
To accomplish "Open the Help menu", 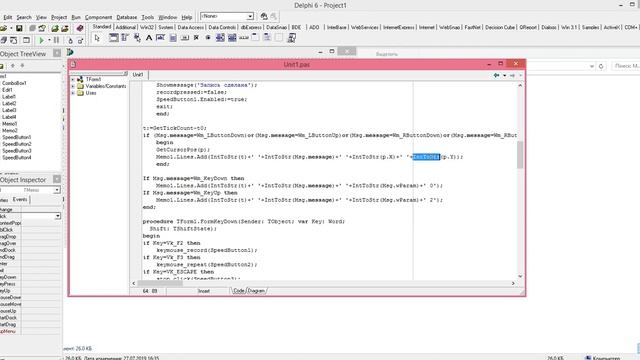I will tap(187, 17).
